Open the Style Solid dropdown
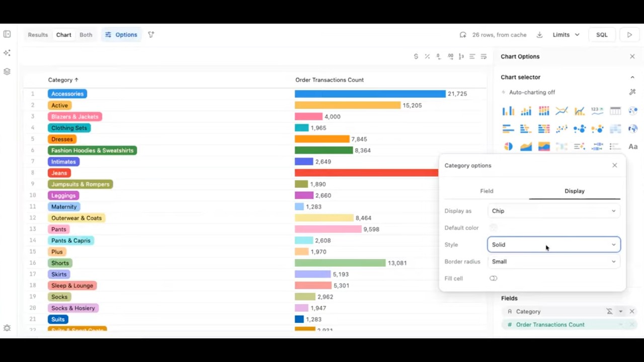Viewport: 644px width, 362px height. (553, 245)
